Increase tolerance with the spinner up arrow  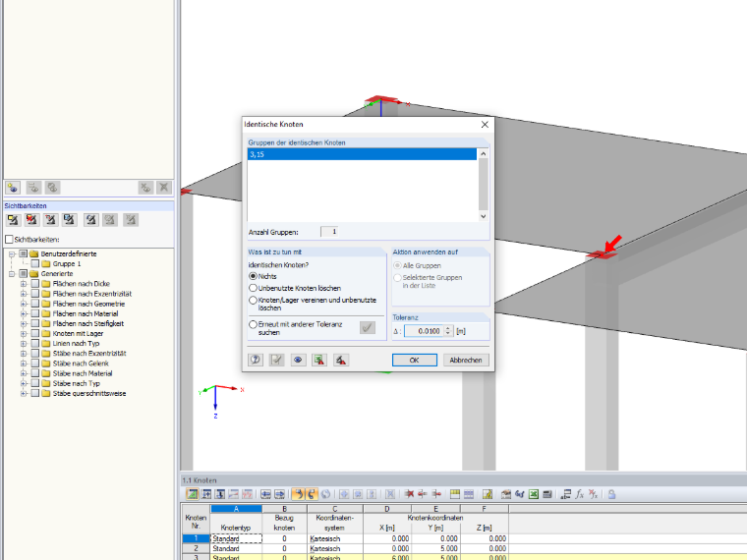448,328
